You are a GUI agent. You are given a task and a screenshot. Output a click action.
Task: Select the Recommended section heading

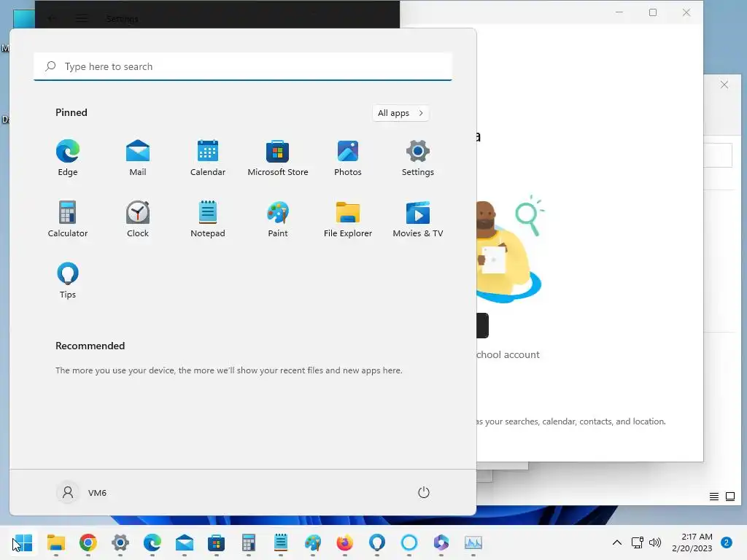click(90, 346)
